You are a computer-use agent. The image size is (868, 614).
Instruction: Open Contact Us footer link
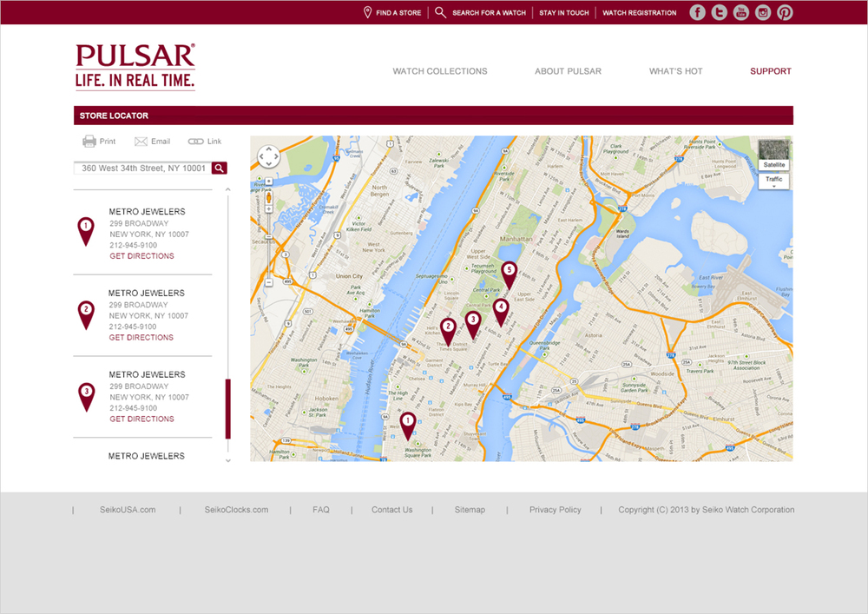[392, 510]
